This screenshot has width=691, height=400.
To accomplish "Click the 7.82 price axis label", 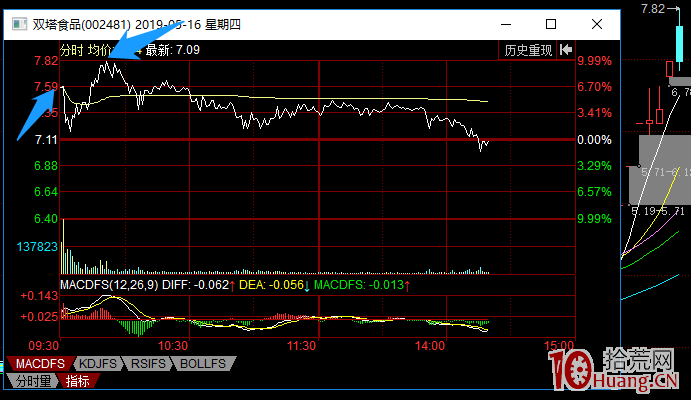I will 46,61.
